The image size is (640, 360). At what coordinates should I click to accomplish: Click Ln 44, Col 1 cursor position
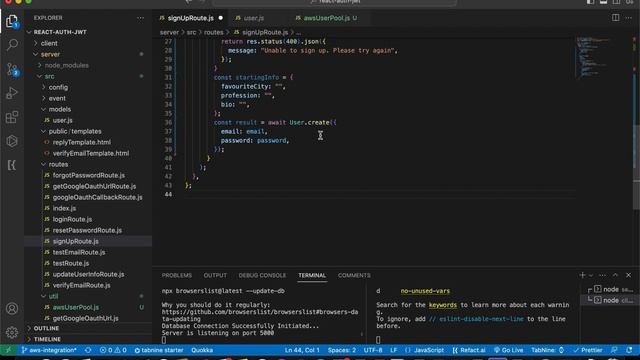pos(302,350)
